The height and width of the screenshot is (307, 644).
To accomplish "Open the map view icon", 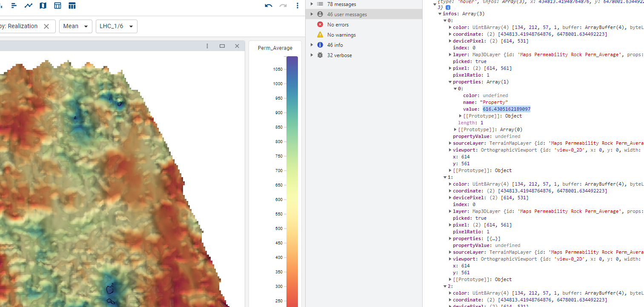I will 42,6.
